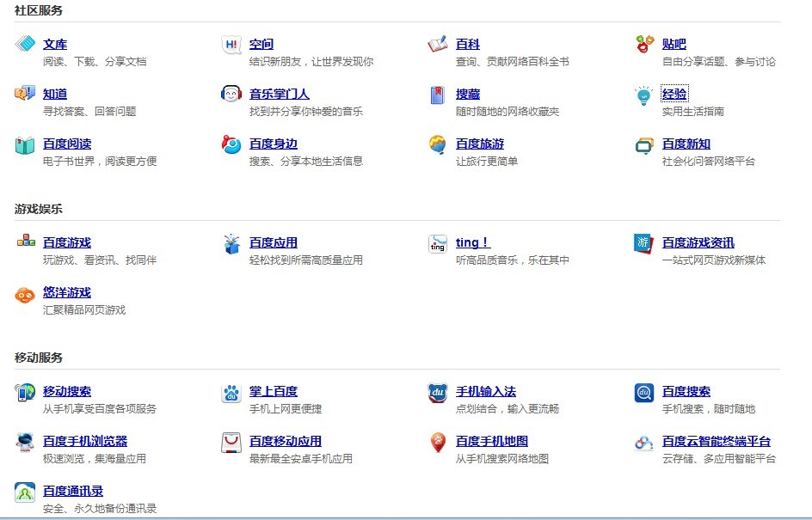
Task: Click the 百度搜索 magnifier icon
Action: click(644, 393)
